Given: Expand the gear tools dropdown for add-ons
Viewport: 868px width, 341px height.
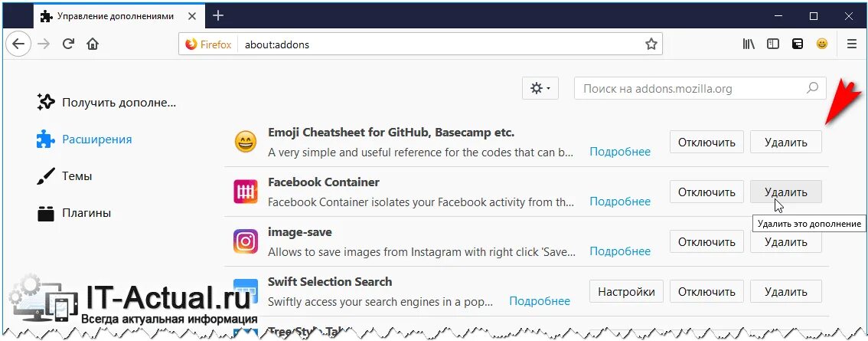Looking at the screenshot, I should pos(540,88).
